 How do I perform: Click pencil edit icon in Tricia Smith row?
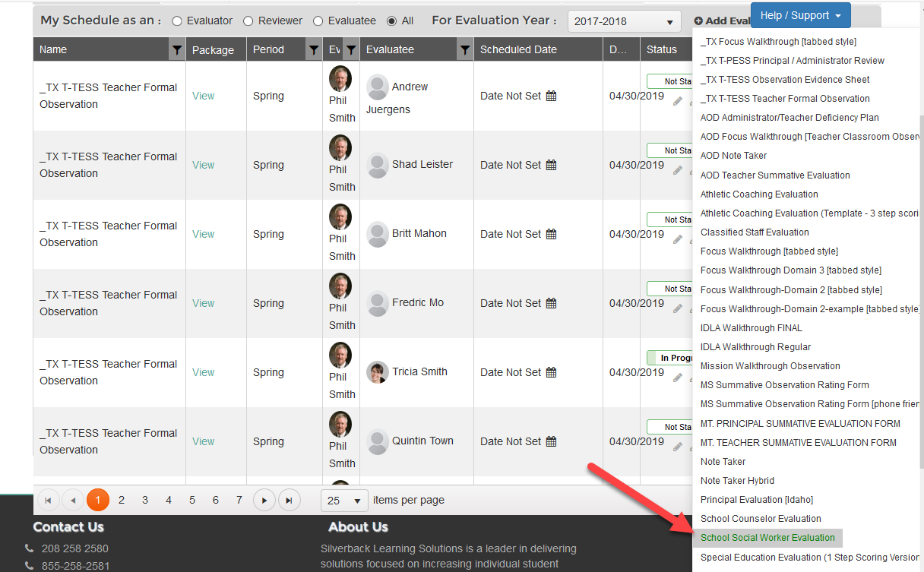[678, 378]
